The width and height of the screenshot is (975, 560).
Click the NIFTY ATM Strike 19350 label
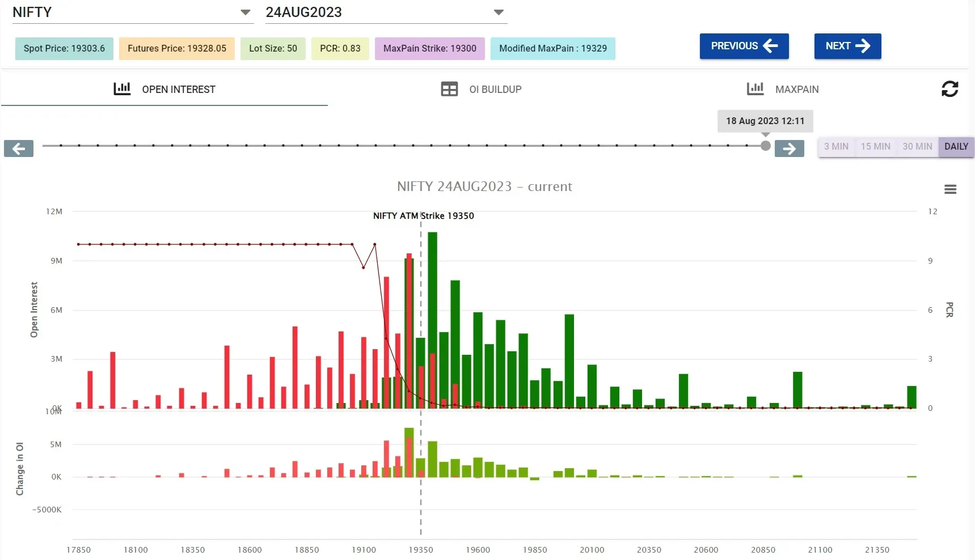click(x=423, y=216)
